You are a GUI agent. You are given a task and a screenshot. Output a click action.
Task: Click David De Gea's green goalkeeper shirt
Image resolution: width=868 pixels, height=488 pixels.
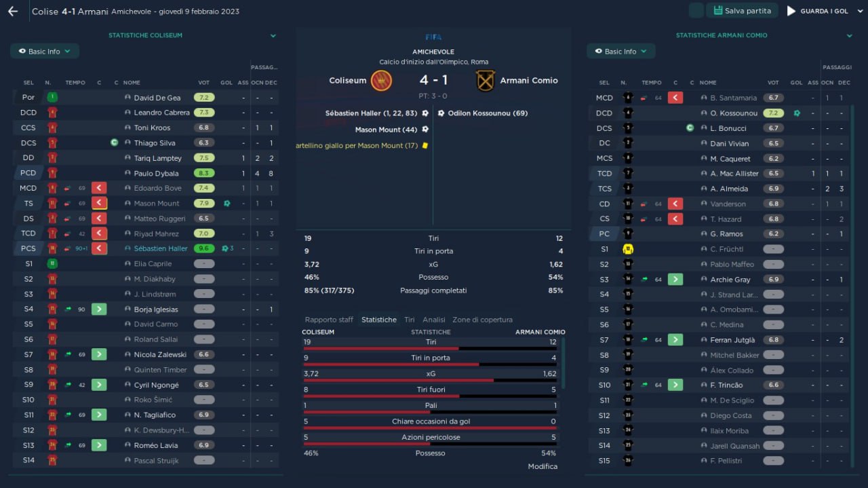click(x=52, y=98)
